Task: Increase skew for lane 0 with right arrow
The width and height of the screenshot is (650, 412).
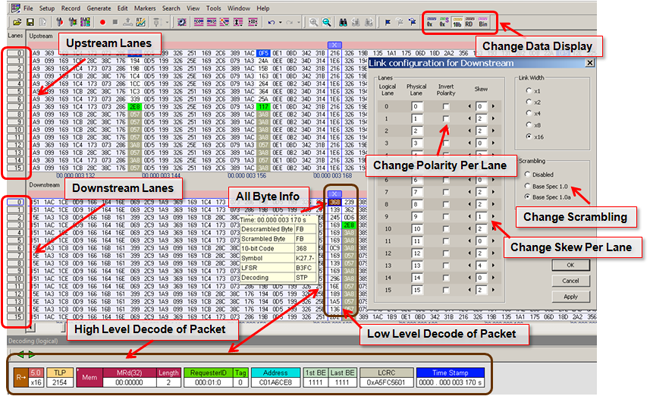Action: coord(493,107)
